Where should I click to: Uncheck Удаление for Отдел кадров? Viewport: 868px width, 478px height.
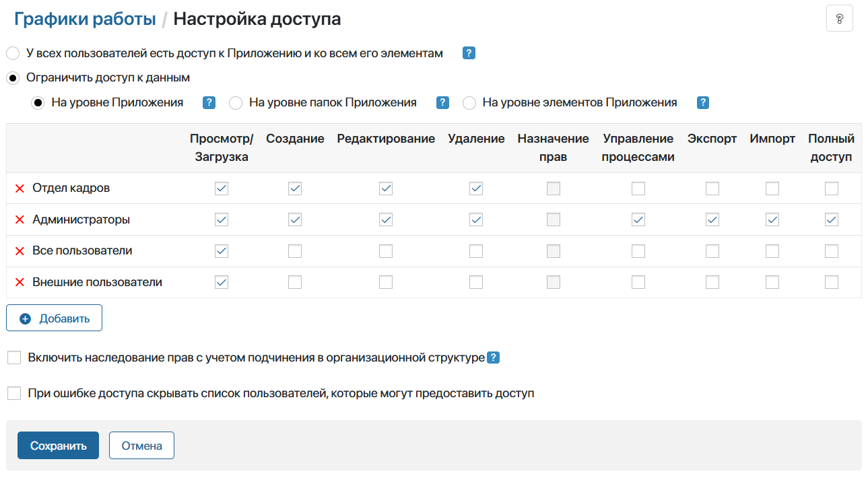[476, 189]
